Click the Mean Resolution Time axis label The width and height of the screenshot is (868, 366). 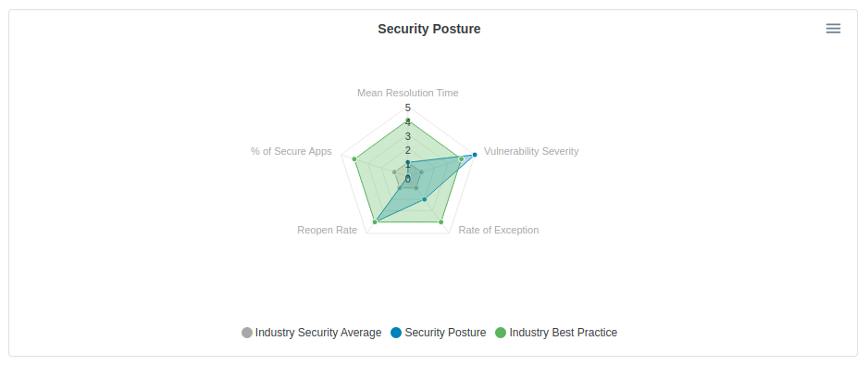[408, 94]
